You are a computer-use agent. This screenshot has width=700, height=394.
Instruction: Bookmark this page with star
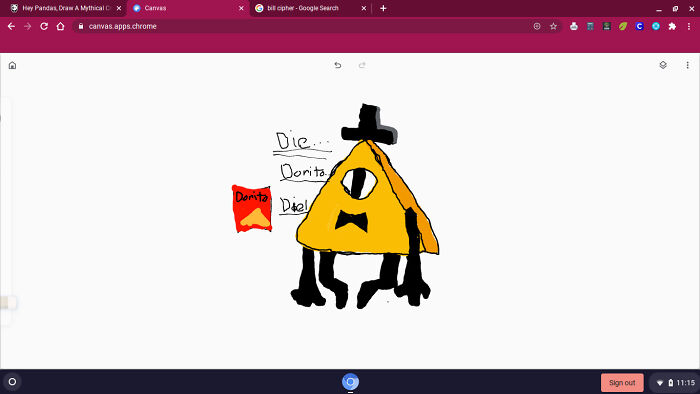coord(554,26)
